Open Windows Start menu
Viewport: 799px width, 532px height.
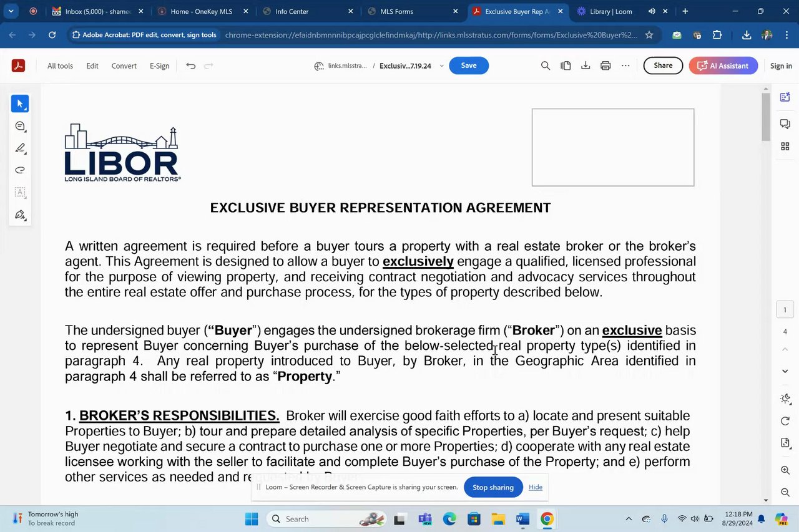[x=252, y=519]
